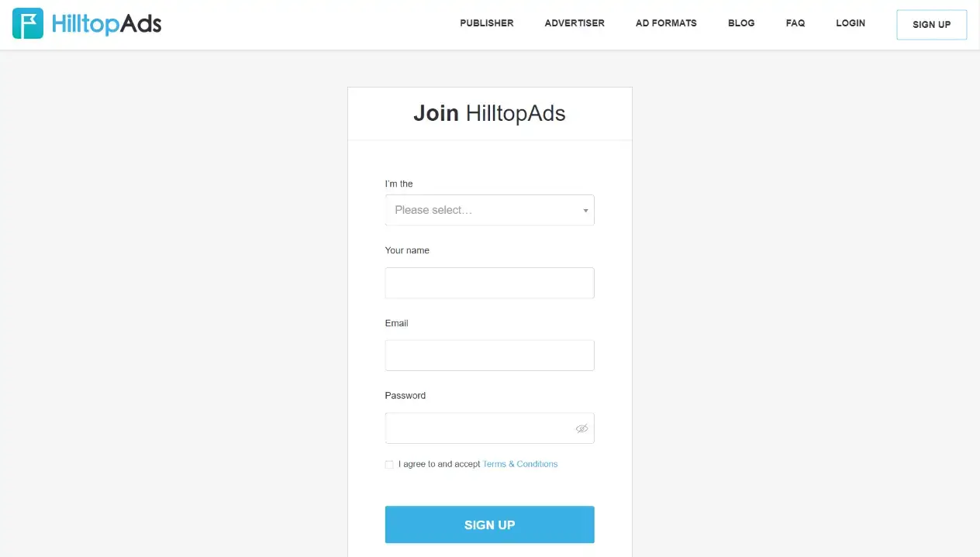
Task: Click the small arrow in role dropdown
Action: click(x=585, y=211)
